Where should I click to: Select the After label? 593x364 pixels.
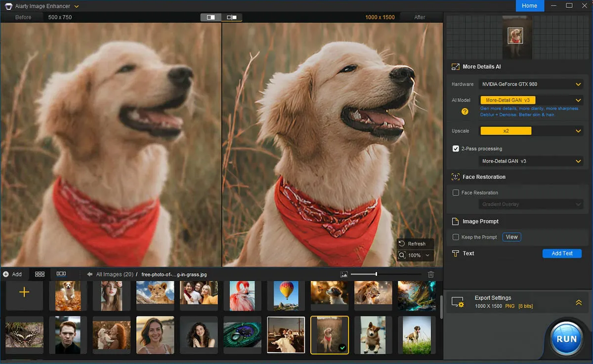pos(420,17)
